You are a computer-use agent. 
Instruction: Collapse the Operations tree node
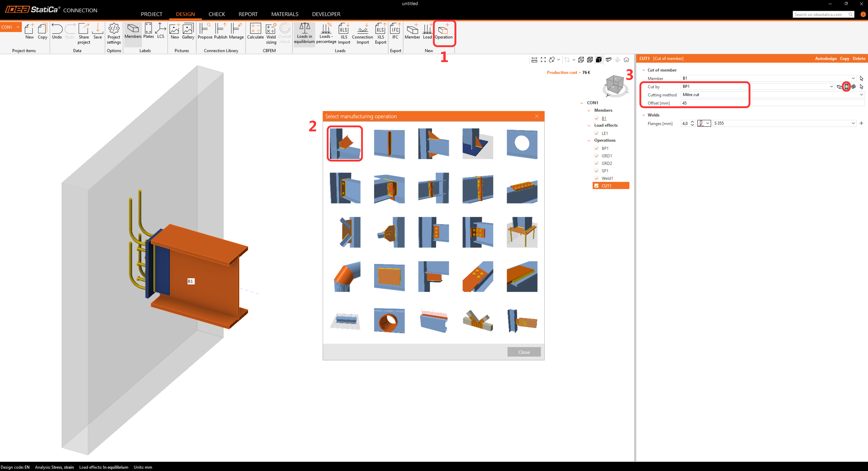[x=589, y=140]
